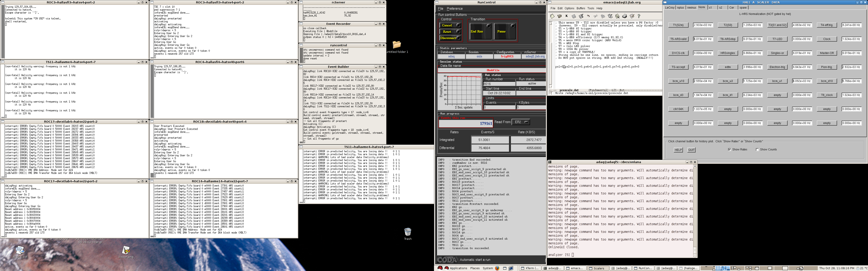Screen dimensions: 868x271
Task: Open the untitled folder 1 desktop icon
Action: 397,45
